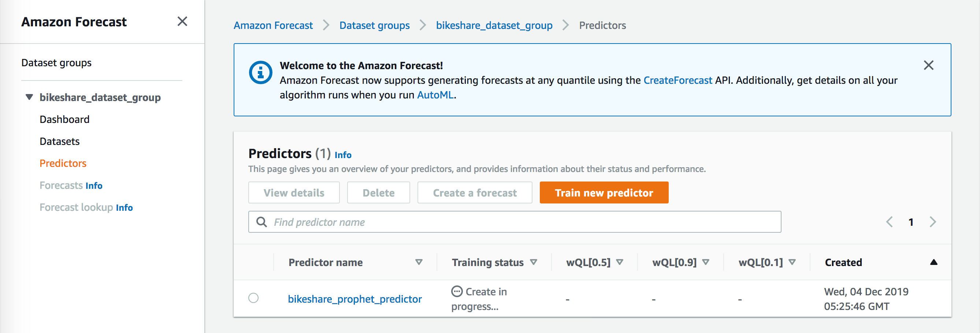Sort by the wQL[0.5] column arrow

click(x=619, y=262)
